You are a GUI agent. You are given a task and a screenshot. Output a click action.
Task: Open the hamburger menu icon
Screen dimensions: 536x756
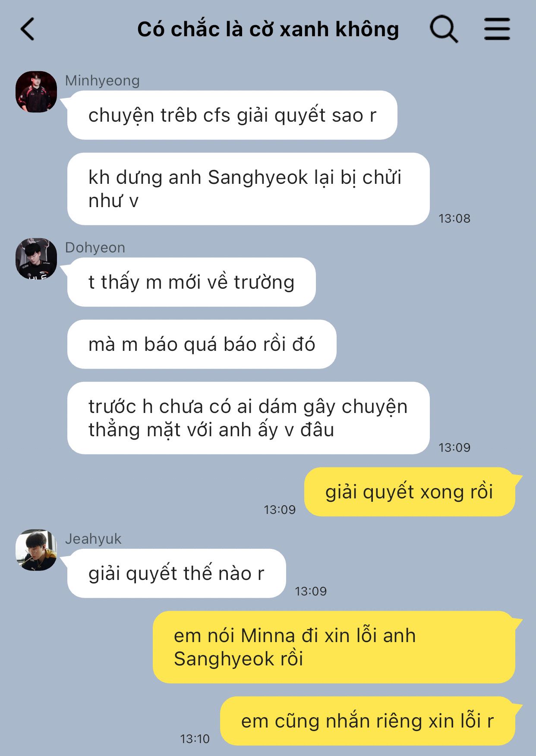coord(497,29)
